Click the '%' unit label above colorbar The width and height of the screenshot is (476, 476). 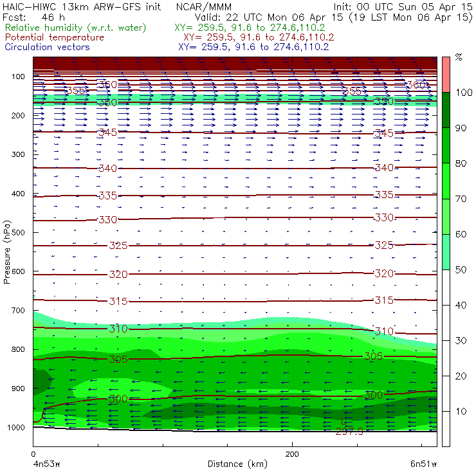459,57
